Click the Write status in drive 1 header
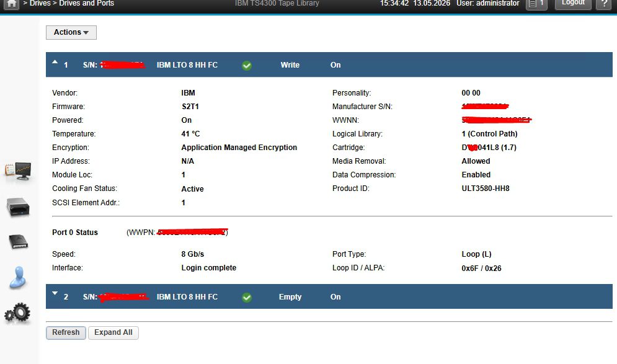The image size is (617, 364). 290,65
